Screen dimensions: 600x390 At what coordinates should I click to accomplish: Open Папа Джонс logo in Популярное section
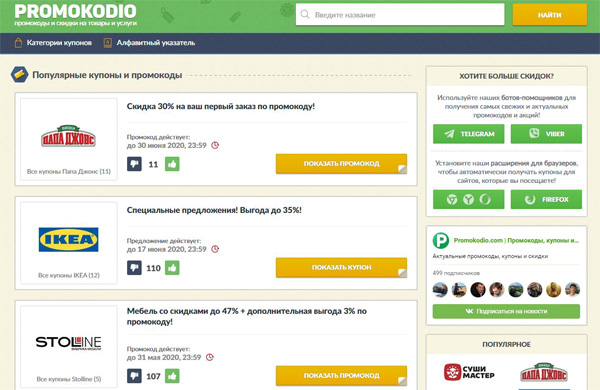(544, 373)
